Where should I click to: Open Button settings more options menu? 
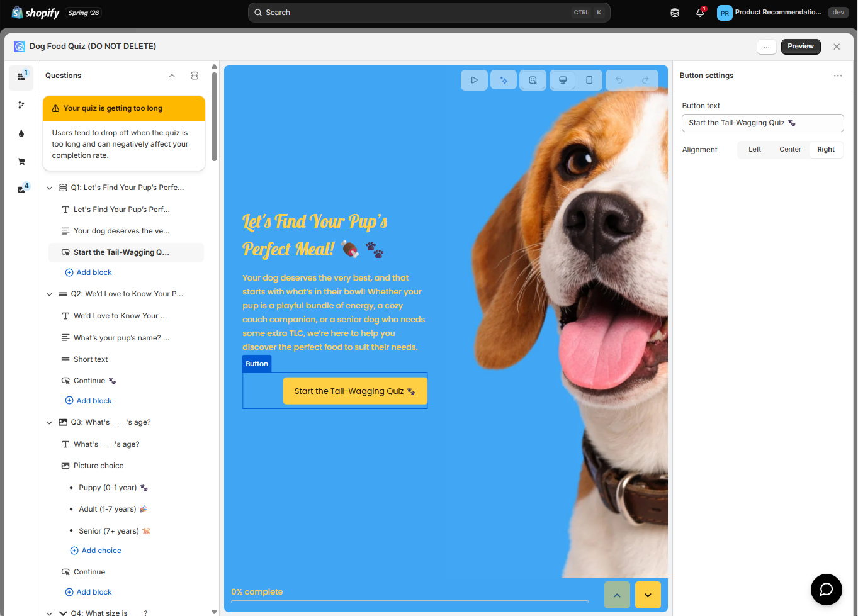(x=838, y=76)
